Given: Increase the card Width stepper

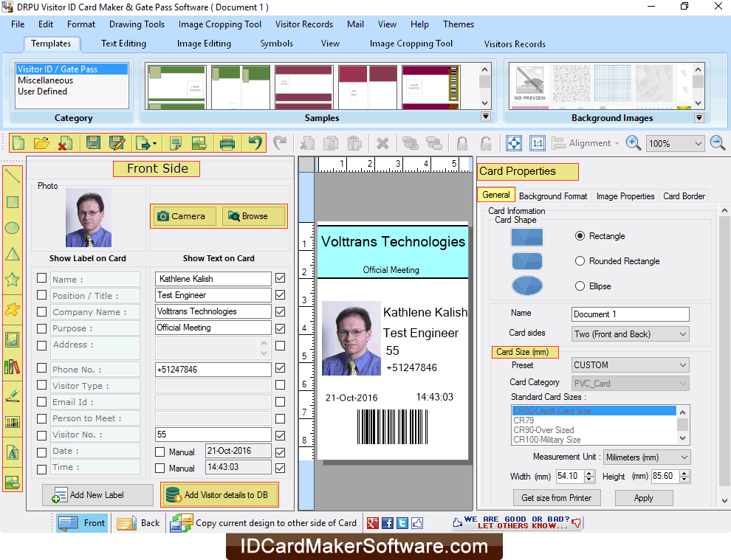Looking at the screenshot, I should (x=589, y=473).
